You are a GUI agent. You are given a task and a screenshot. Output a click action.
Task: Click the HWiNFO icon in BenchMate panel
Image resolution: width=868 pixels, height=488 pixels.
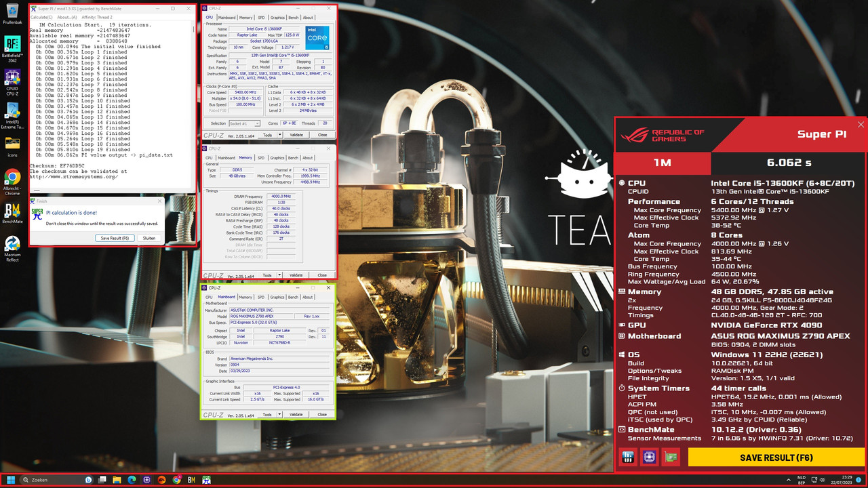point(628,457)
